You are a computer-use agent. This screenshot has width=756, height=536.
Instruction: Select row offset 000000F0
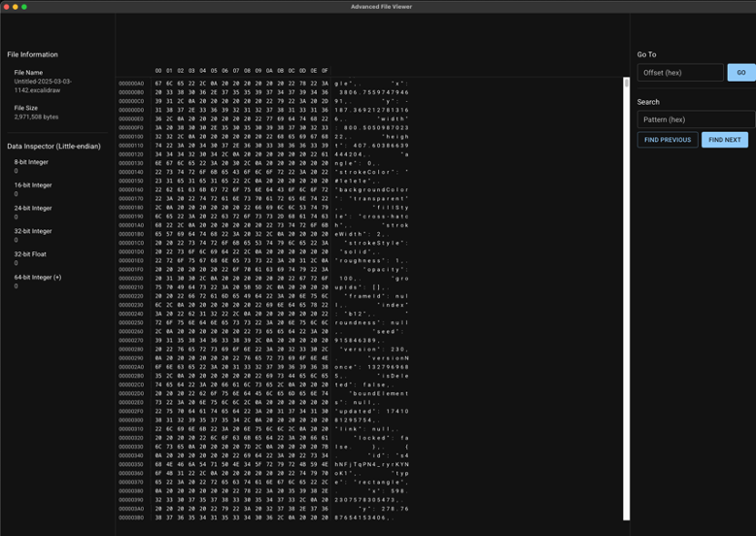pos(131,128)
